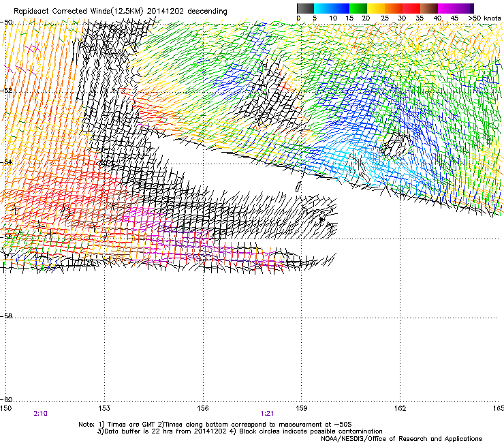Click the '-60' latitude axis label
Screen dimensions: 504x443
point(6,399)
